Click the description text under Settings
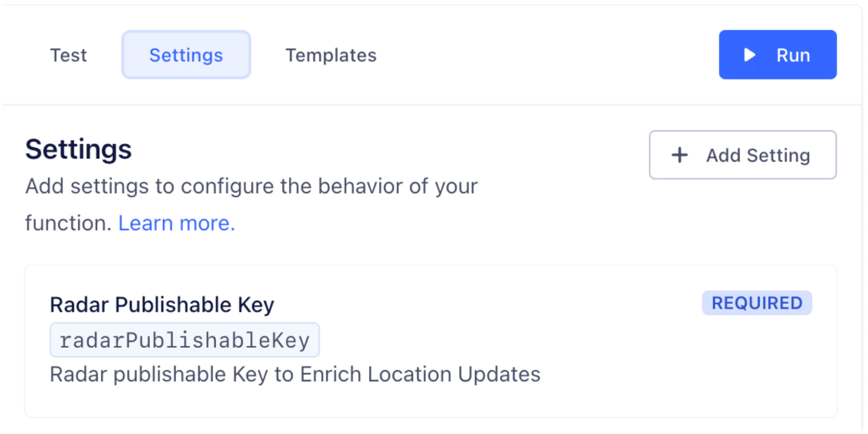 pos(251,186)
